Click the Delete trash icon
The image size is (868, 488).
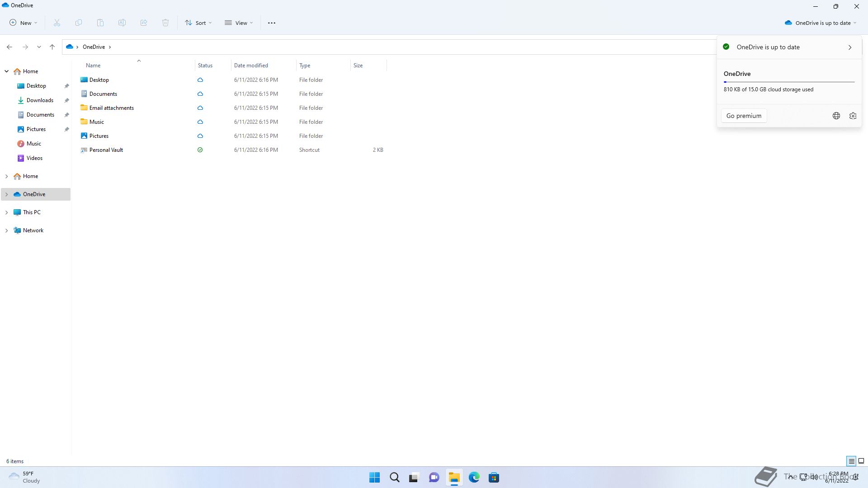165,23
